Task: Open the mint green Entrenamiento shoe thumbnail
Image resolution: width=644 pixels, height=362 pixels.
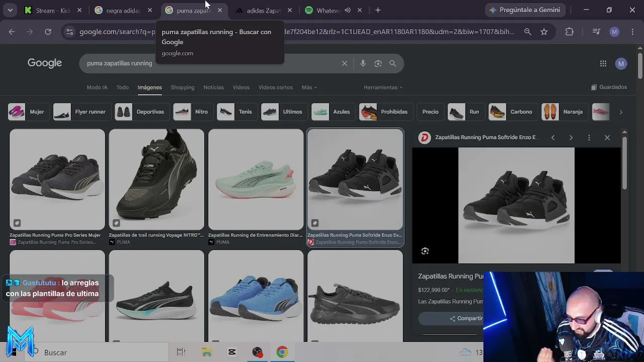Action: [x=256, y=179]
